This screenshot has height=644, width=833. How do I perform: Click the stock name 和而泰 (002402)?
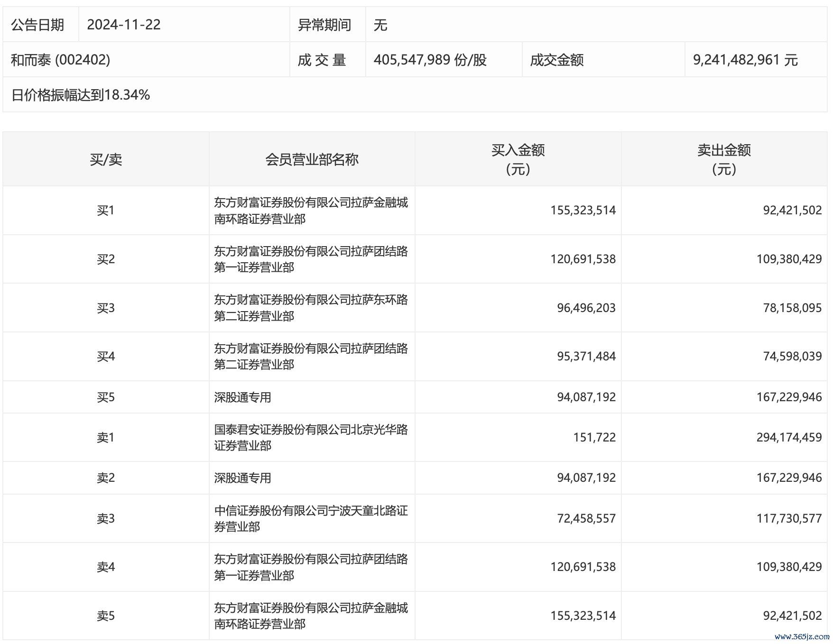tap(61, 60)
